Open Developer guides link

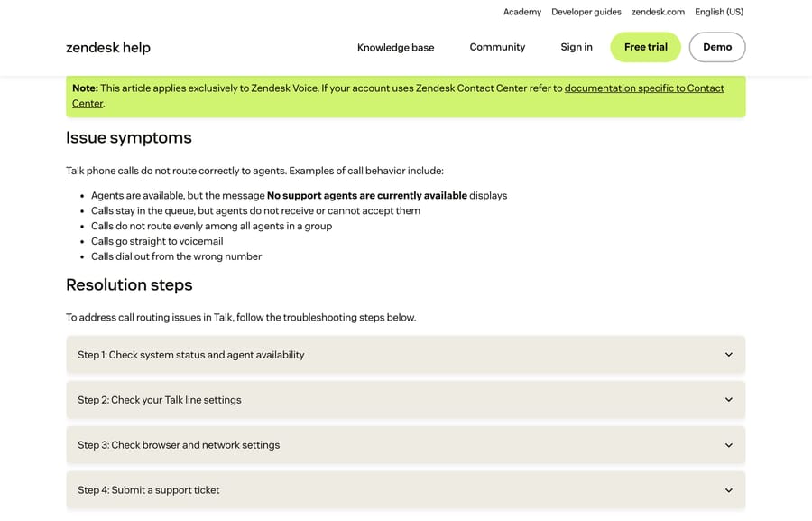(x=586, y=12)
